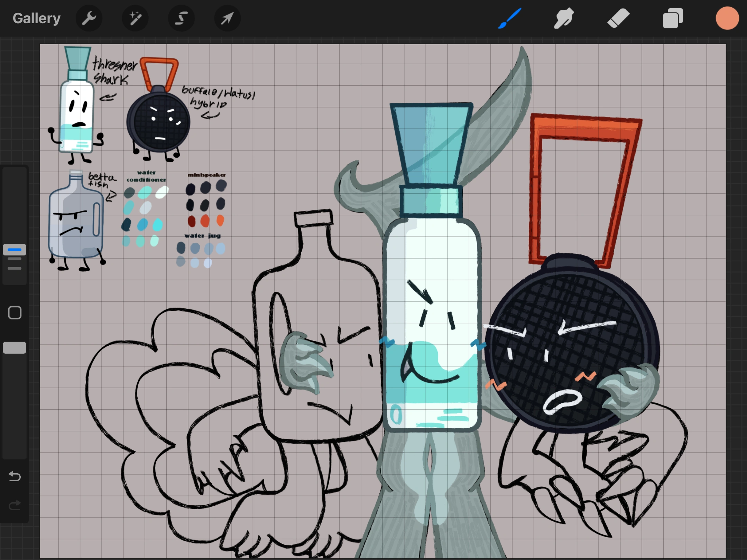Tap the bright cyan water conditioner swatch
747x560 pixels.
pyautogui.click(x=158, y=225)
